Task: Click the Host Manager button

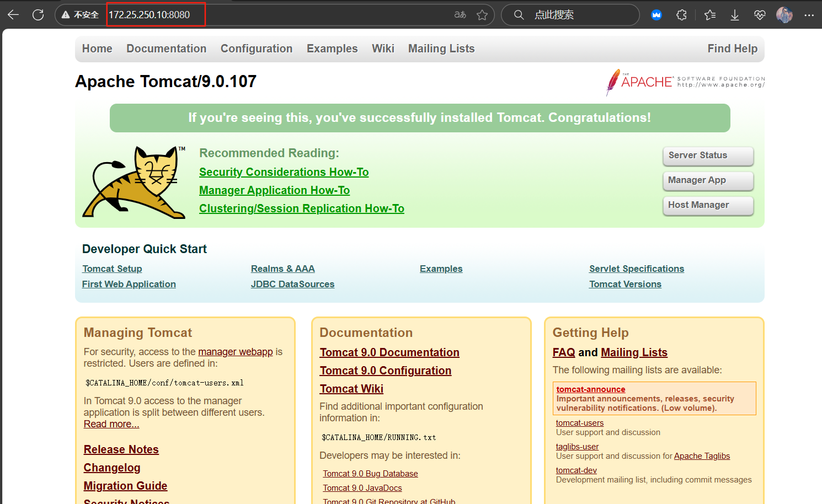Action: 708,205
